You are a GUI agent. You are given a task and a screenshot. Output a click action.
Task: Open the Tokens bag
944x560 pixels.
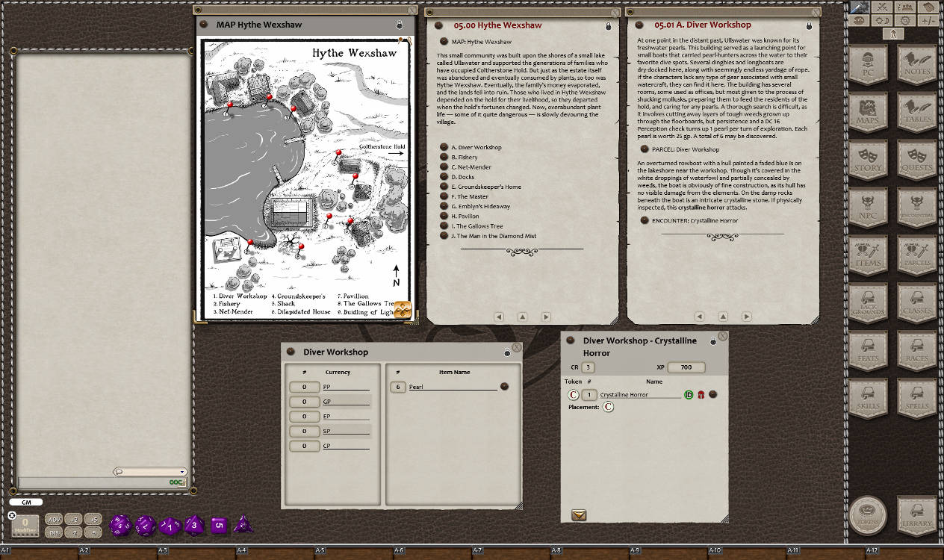869,515
